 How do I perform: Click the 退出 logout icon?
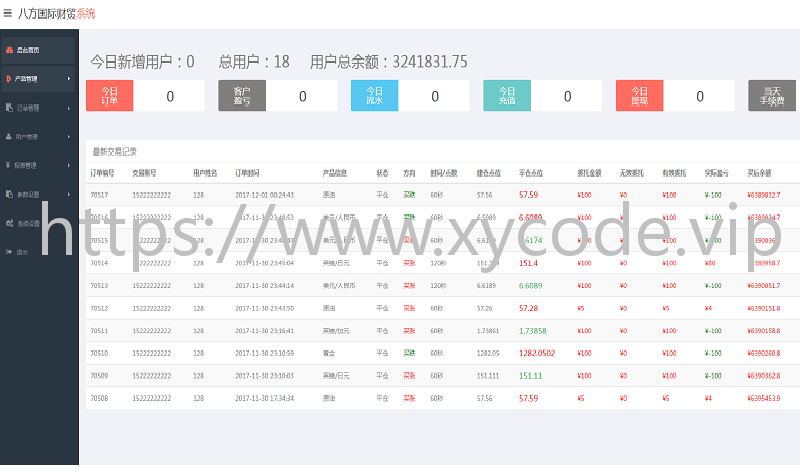[x=9, y=252]
